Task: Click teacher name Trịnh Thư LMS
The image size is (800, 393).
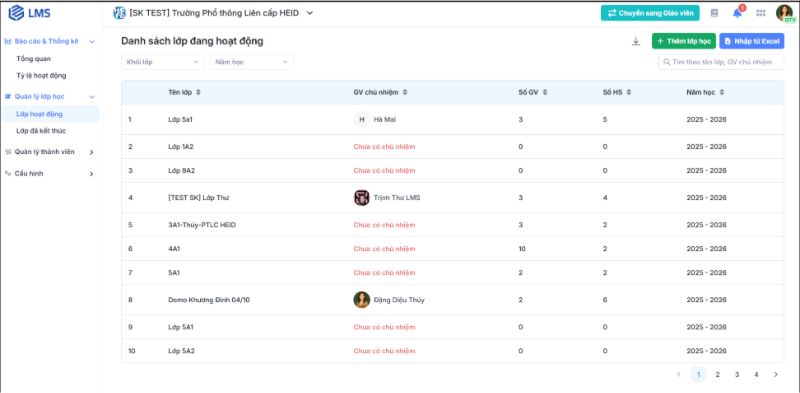Action: click(397, 198)
